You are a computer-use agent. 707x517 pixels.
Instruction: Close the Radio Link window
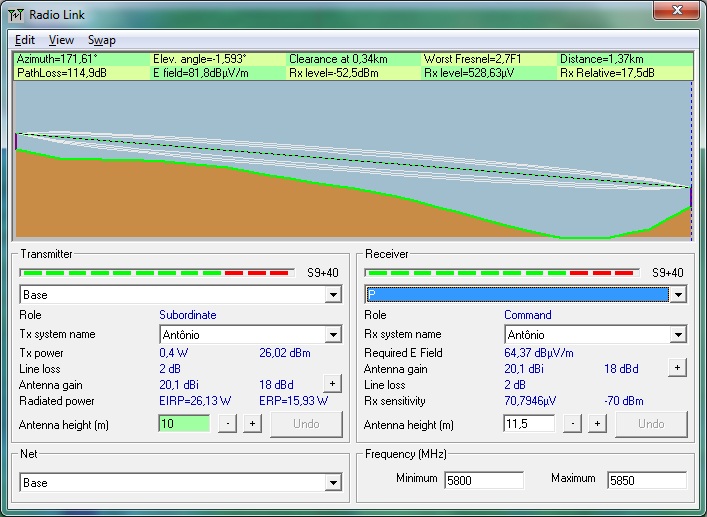676,11
